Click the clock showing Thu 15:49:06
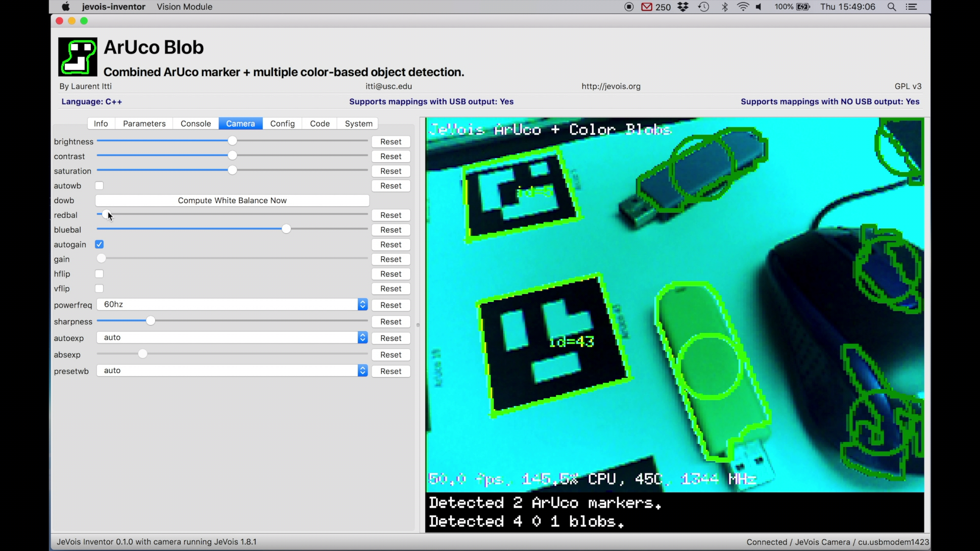The height and width of the screenshot is (551, 980). pos(848,7)
